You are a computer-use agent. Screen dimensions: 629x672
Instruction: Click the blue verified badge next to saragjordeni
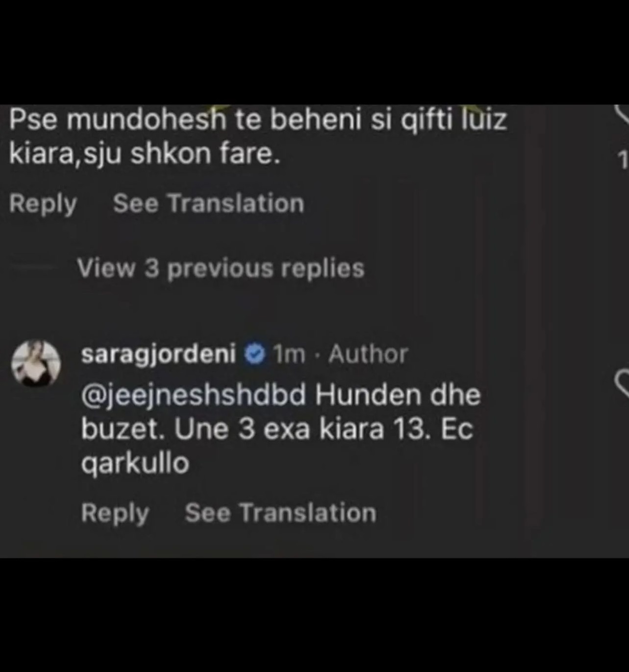(x=255, y=354)
